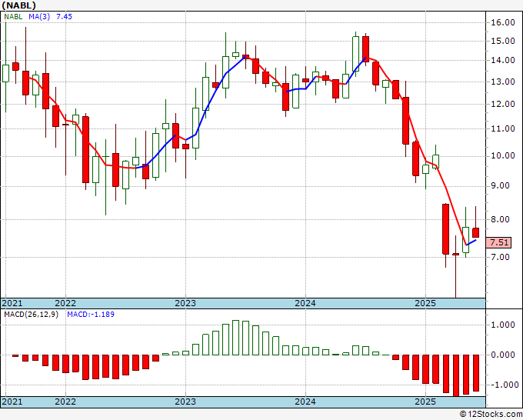Click 2023 on the price chart timeline
The width and height of the screenshot is (523, 420).
pos(185,303)
